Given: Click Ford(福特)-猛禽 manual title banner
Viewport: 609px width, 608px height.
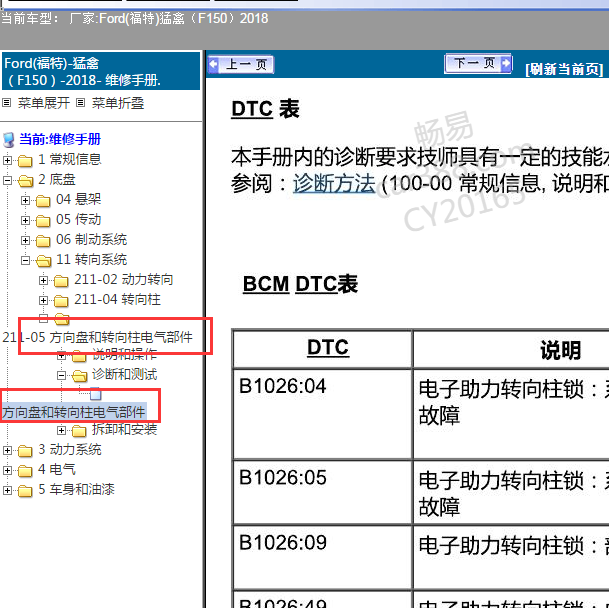Looking at the screenshot, I should pos(101,71).
